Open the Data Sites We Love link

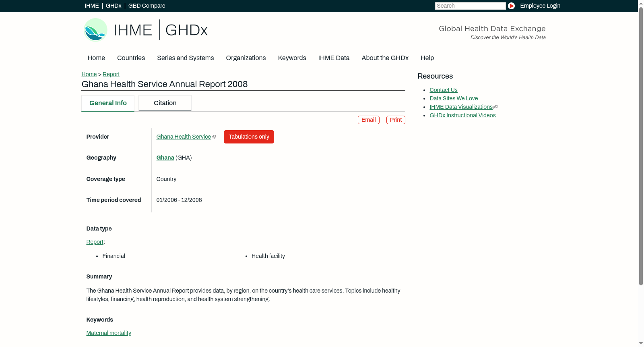click(454, 99)
